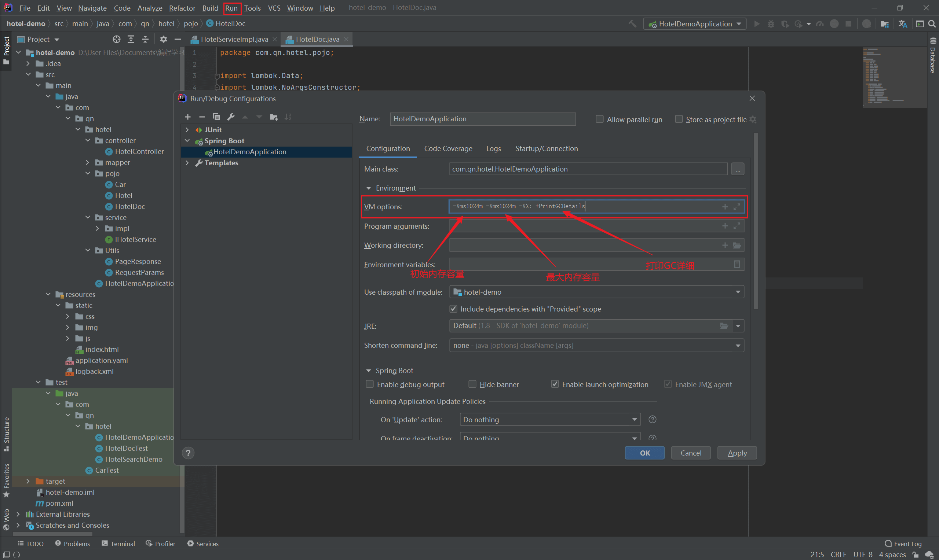Click Apply in configuration dialog
The width and height of the screenshot is (939, 560).
pos(737,453)
